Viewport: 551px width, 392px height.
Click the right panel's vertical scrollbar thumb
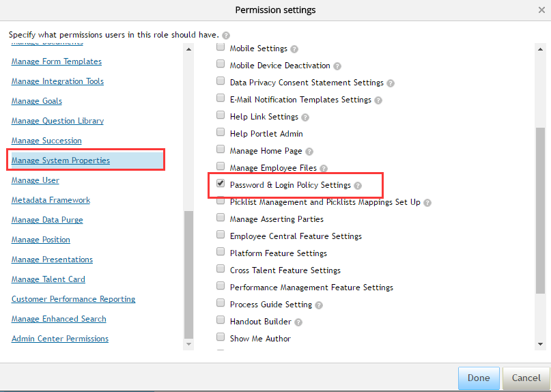tap(540, 210)
